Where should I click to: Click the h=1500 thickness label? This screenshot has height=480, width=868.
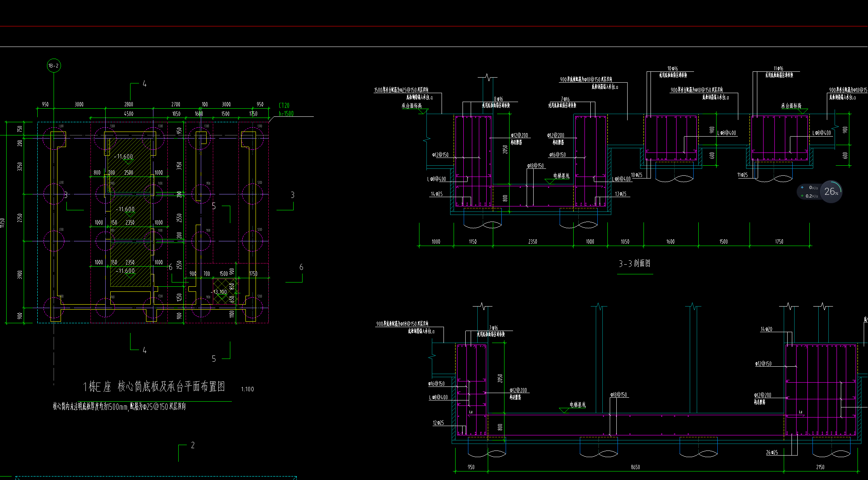(x=286, y=114)
